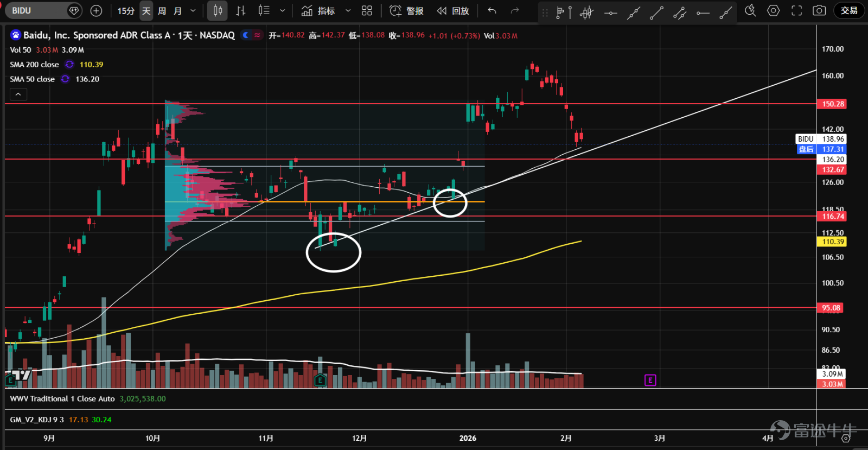Choose candlestick chart style
868x450 pixels.
218,10
